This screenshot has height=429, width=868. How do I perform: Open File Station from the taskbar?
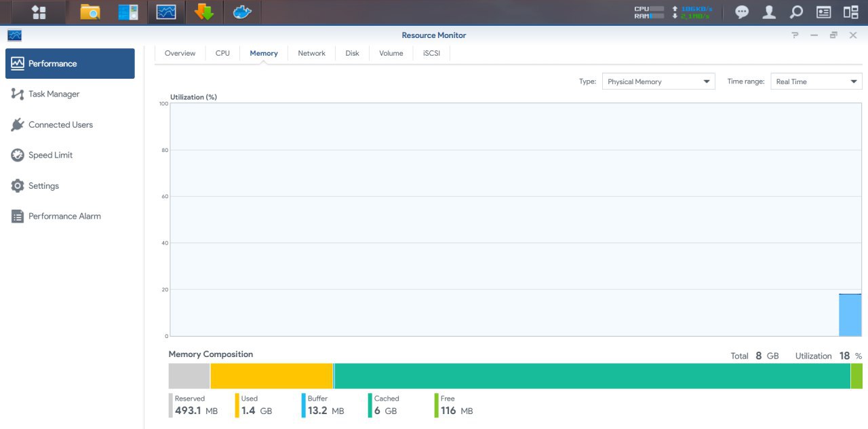point(90,12)
